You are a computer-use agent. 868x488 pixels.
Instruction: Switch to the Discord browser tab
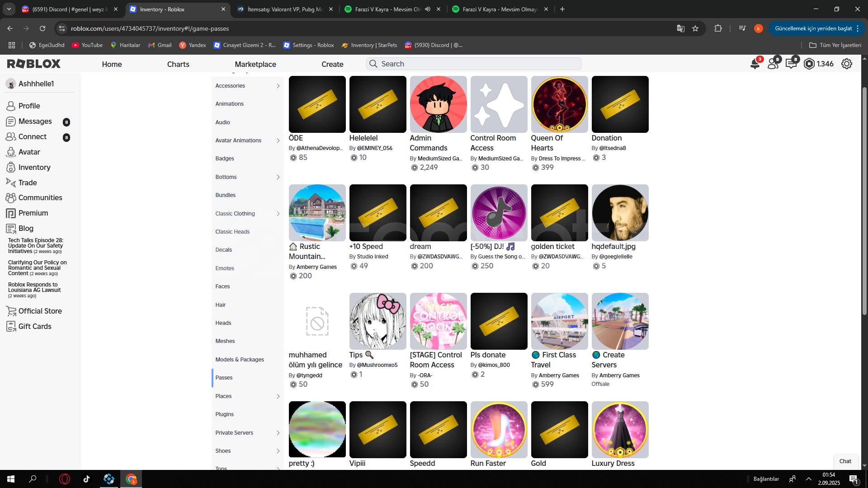pos(70,9)
